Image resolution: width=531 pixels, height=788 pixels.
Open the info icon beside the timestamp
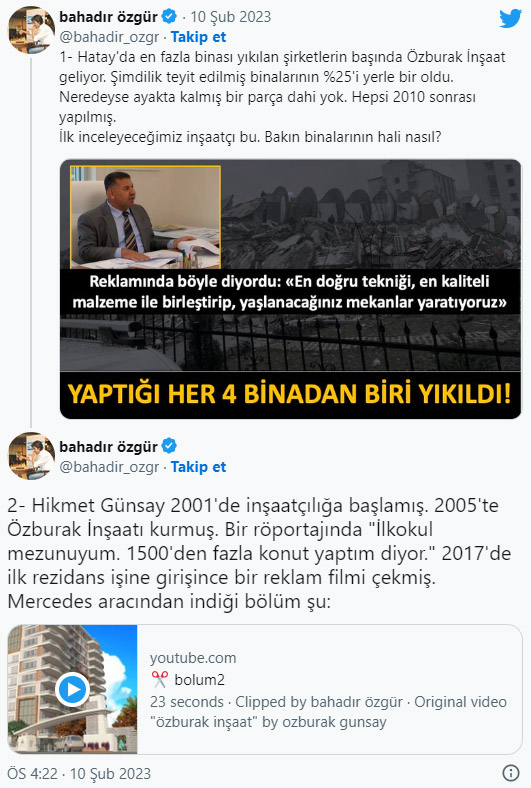coord(511,772)
